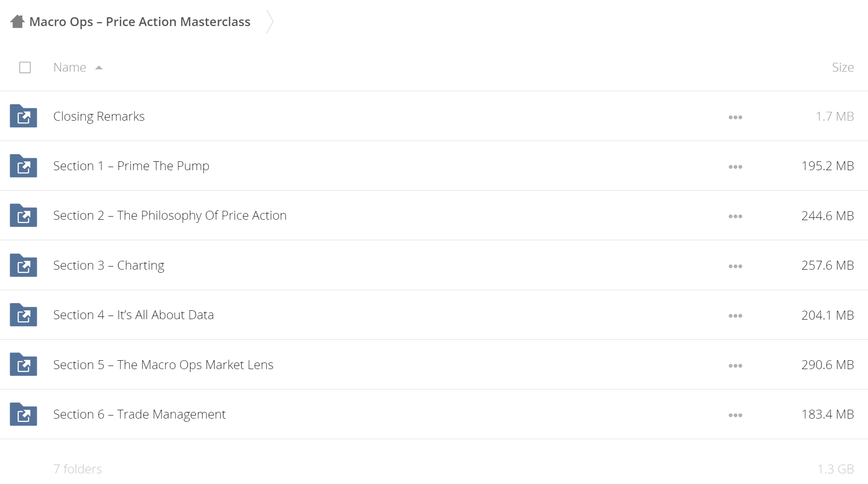Open more options for Closing Remarks
Screen dimensions: 868x484
tap(735, 117)
